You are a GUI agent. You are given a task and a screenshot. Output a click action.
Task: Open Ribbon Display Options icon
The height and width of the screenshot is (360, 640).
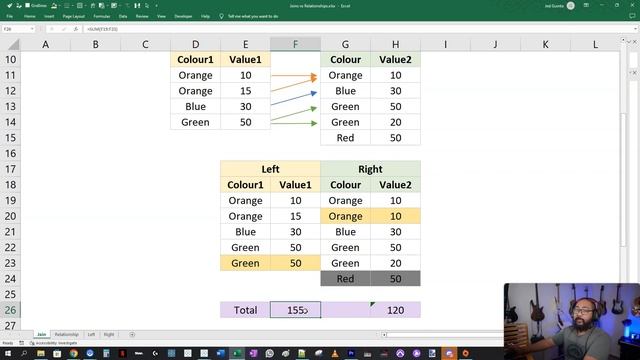pyautogui.click(x=586, y=5)
